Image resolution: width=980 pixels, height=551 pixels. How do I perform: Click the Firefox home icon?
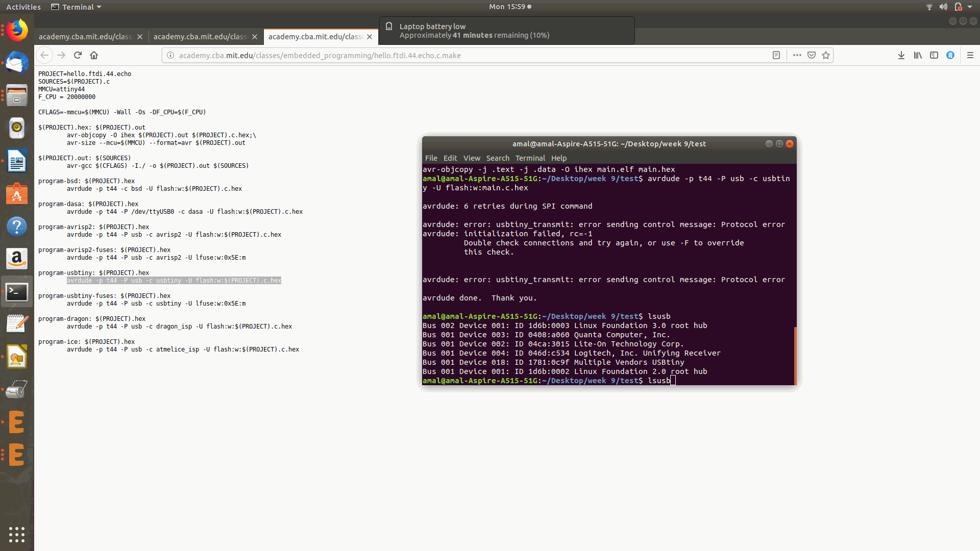tap(94, 55)
